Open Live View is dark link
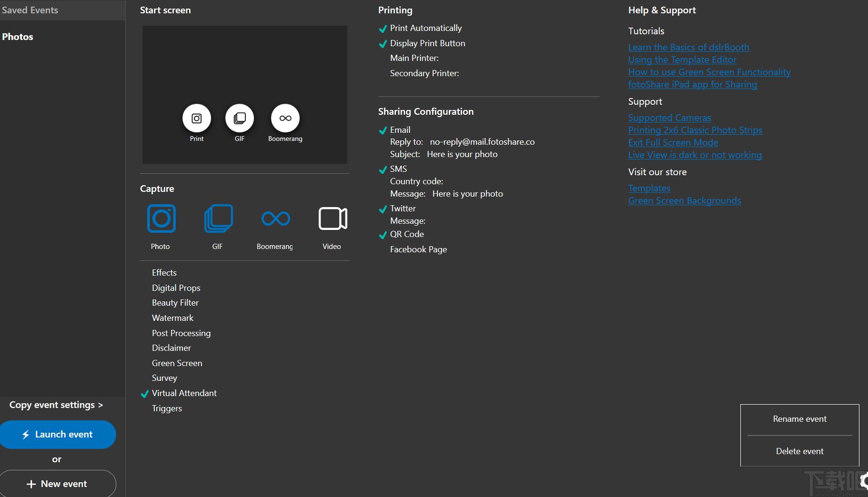The image size is (868, 497). (695, 155)
